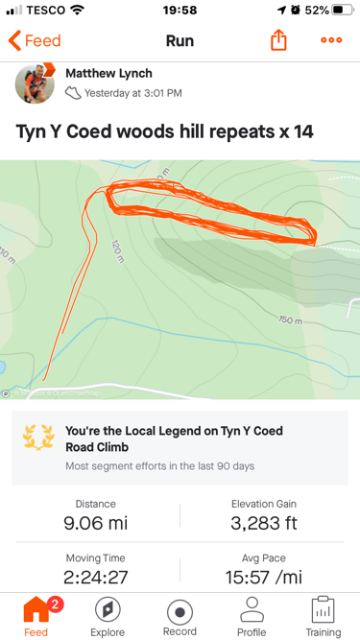The height and width of the screenshot is (640, 360).
Task: Open the three-dots more options menu
Action: click(x=331, y=40)
